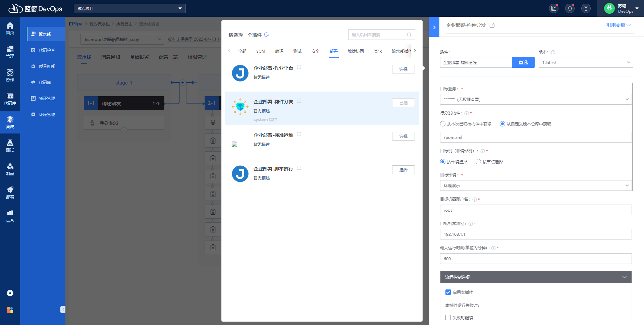Collapse the 流程控制选项 panel
This screenshot has height=325, width=644.
[x=625, y=277]
